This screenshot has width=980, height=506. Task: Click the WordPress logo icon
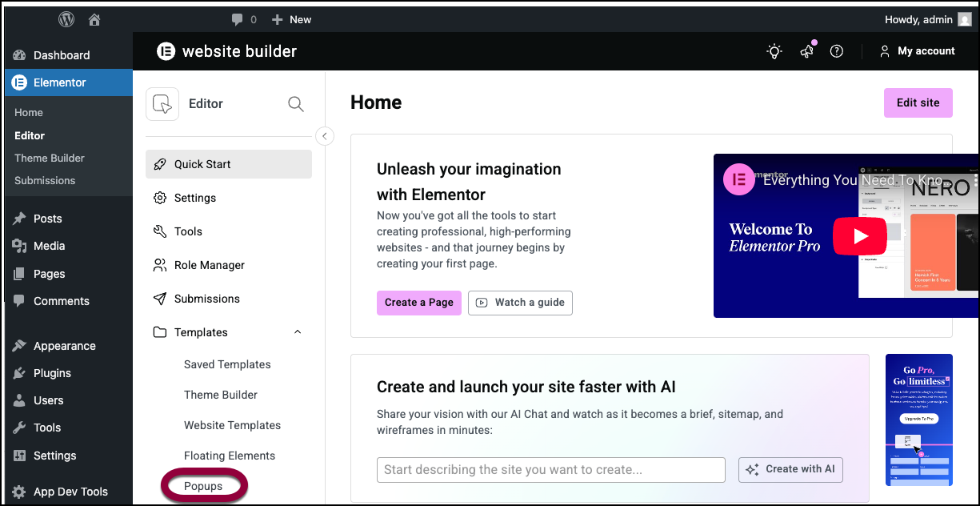(x=66, y=19)
